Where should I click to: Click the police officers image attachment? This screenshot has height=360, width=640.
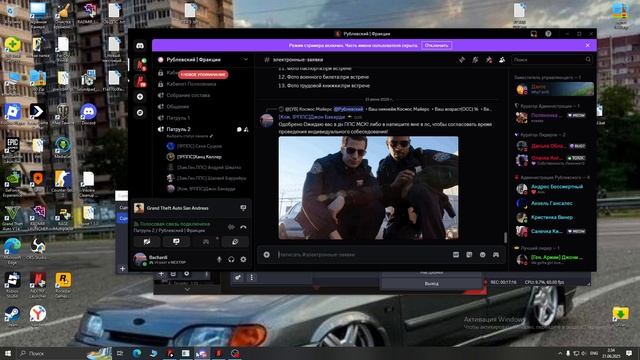coord(368,188)
